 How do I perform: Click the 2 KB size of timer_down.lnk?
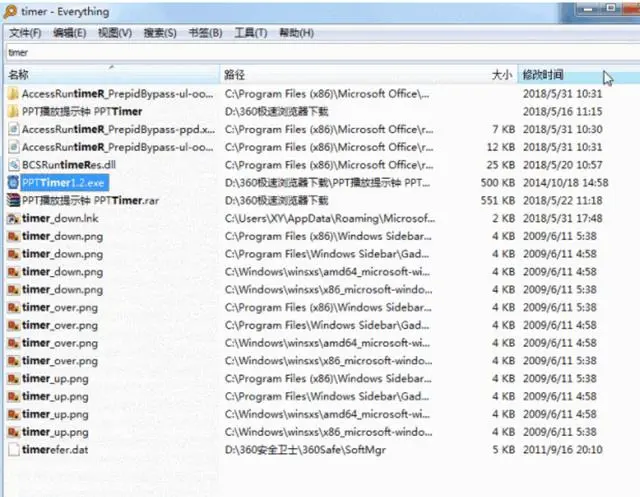tap(503, 218)
